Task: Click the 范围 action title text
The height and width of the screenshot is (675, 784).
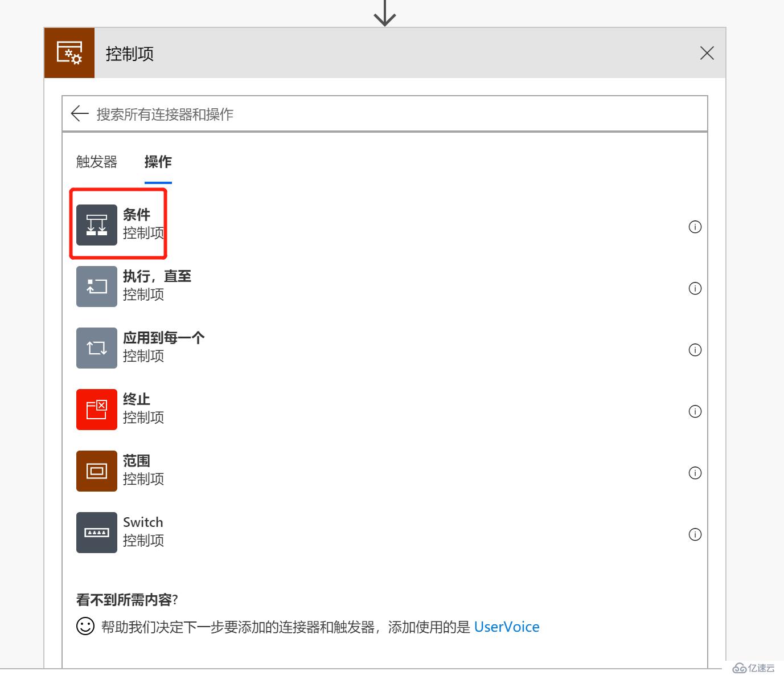Action: (137, 461)
